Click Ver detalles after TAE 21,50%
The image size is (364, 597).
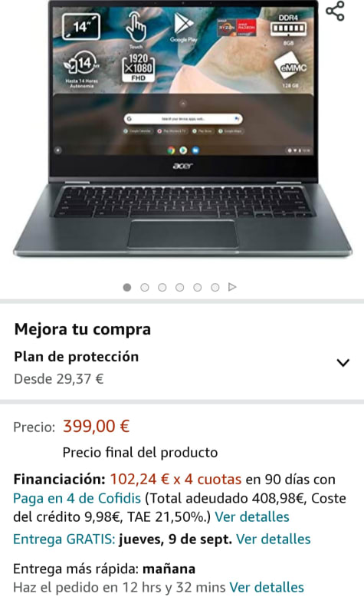(252, 516)
